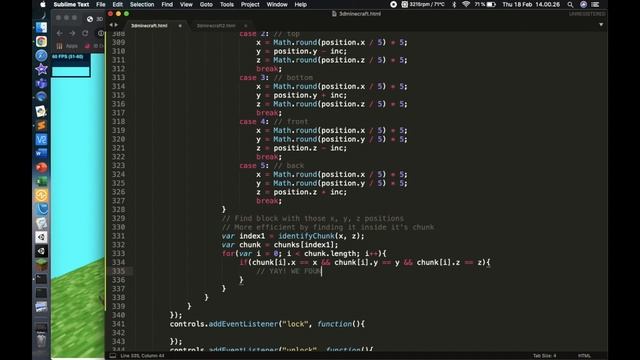
Task: Toggle the Sublime side panel switcher icon
Action: click(113, 356)
